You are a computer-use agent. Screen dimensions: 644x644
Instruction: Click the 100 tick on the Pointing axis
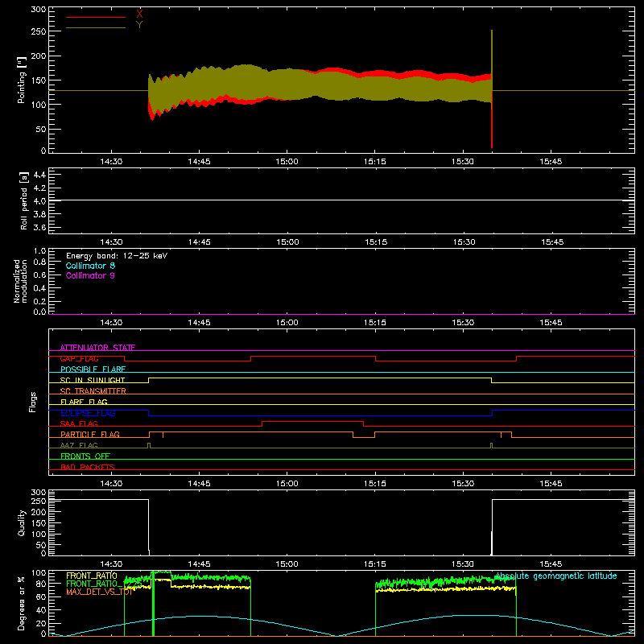(x=38, y=105)
